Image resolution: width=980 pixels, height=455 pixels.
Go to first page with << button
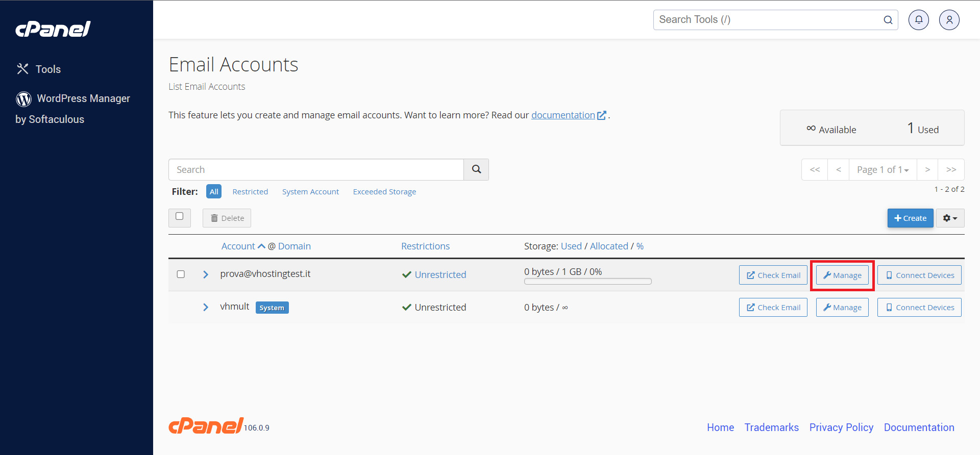tap(815, 169)
